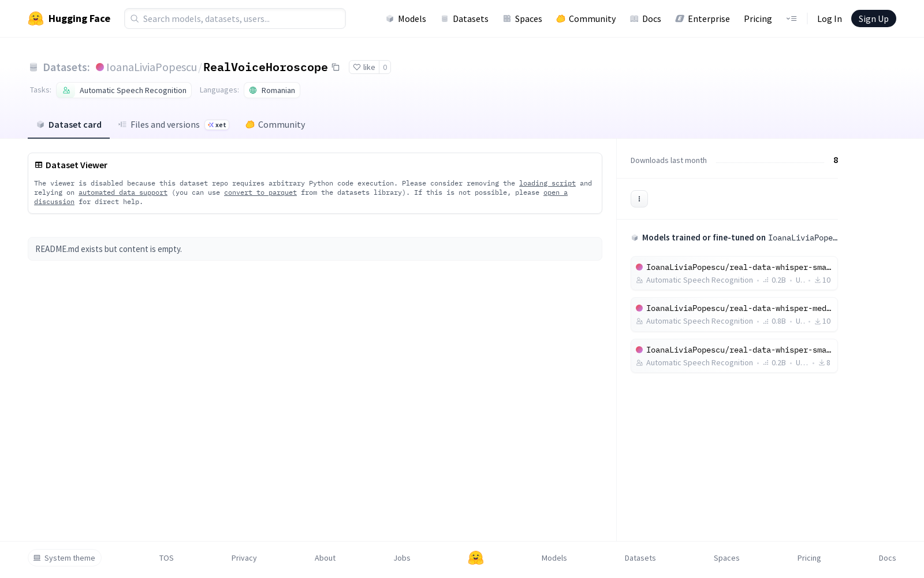Expand the navigation overflow menu icon
924x578 pixels.
coord(791,18)
